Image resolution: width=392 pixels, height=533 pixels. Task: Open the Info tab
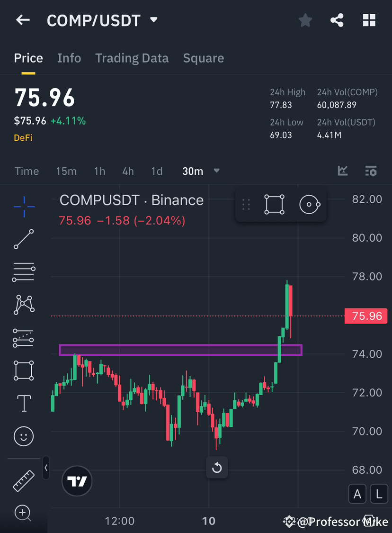[x=69, y=58]
